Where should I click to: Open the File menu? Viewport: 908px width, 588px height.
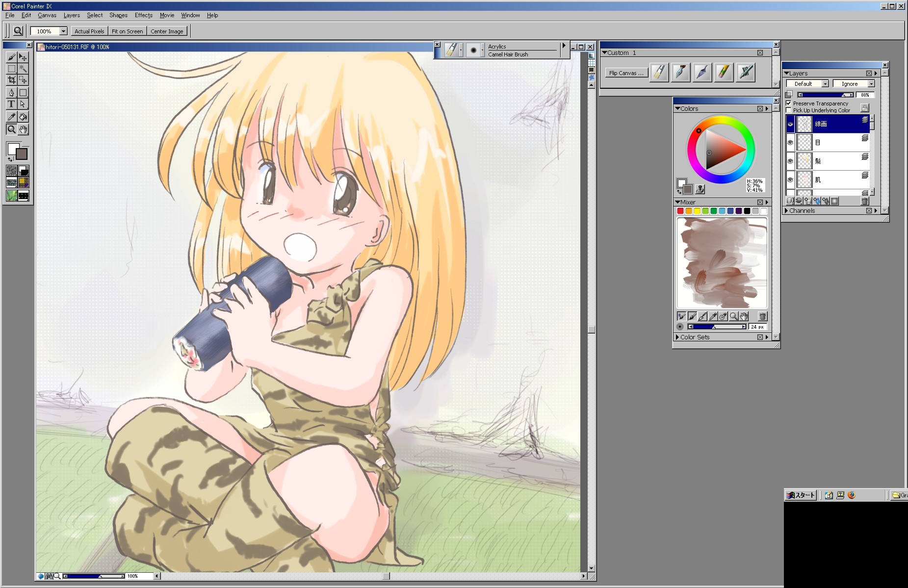(x=10, y=15)
